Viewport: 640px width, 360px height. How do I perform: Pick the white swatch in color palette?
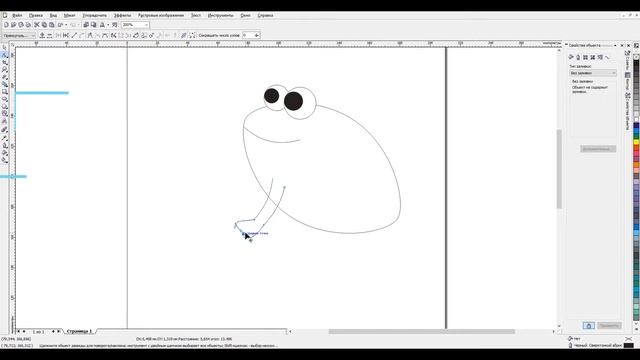(x=636, y=120)
